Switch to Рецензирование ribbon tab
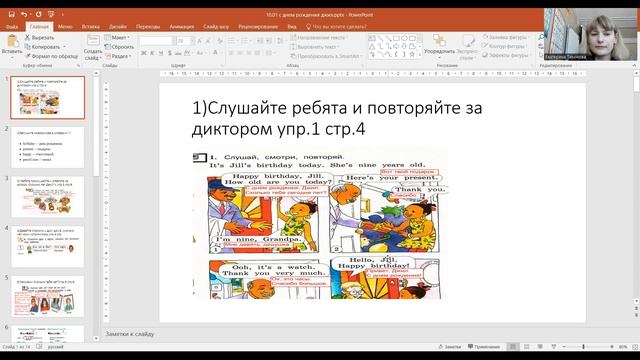 [x=258, y=27]
